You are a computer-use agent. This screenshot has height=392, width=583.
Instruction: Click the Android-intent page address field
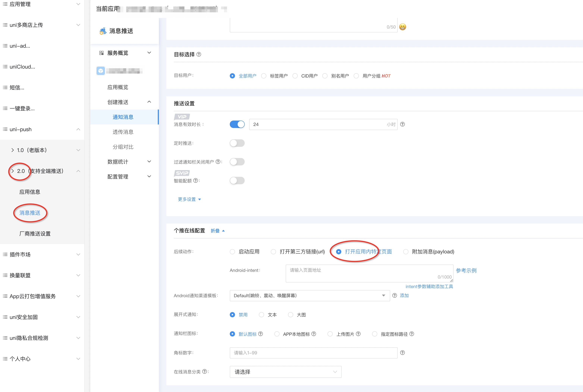pos(369,273)
